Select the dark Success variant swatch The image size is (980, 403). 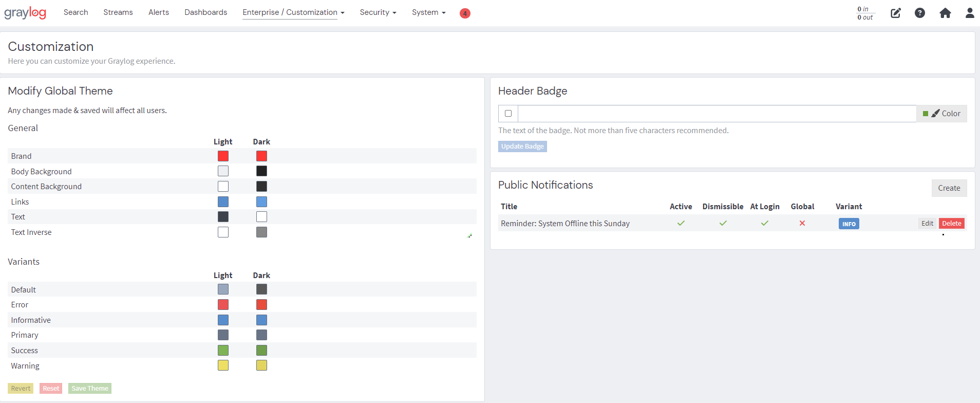(261, 351)
